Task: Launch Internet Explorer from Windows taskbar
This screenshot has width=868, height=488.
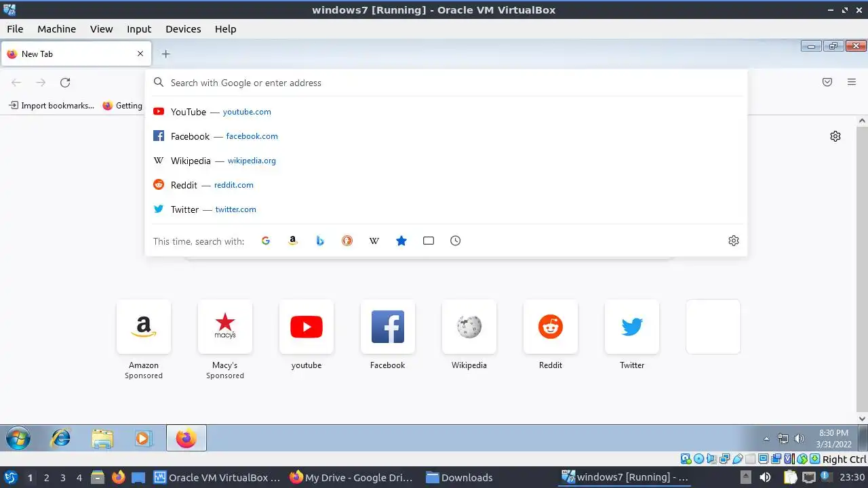Action: (61, 439)
